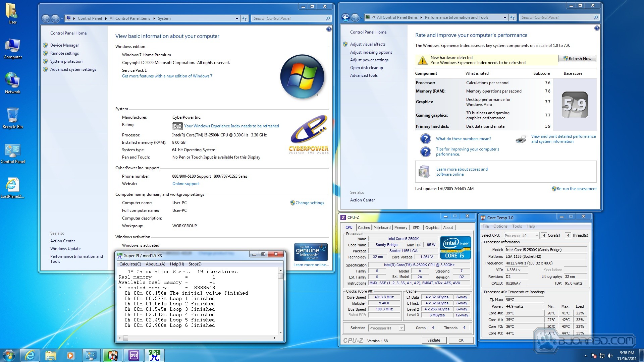Open Super PI Calculate(C) menu
Screen dimensions: 644x362
pos(130,264)
